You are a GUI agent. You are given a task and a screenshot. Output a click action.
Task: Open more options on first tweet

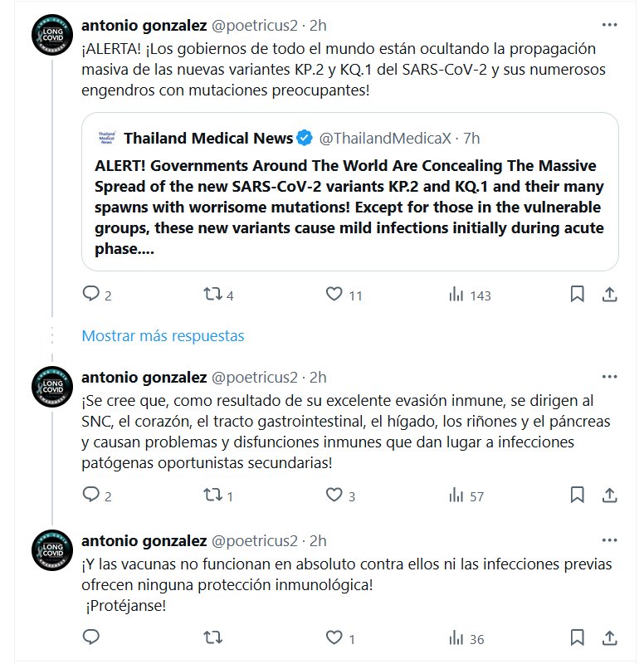click(x=609, y=25)
